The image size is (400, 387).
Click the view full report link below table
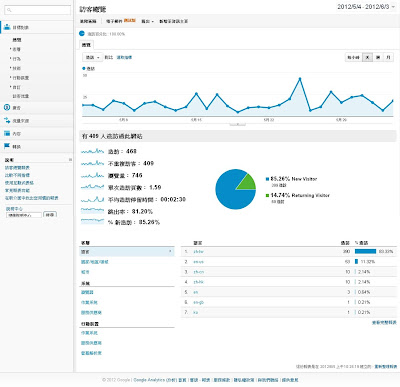click(x=384, y=323)
